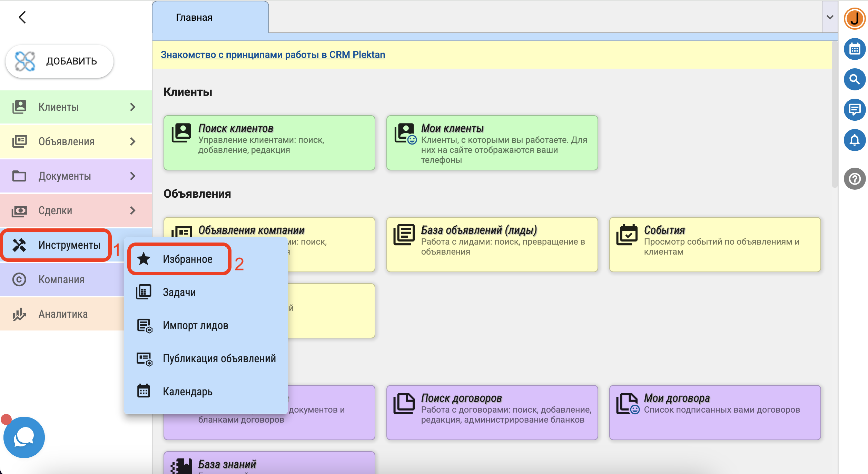Open messages chat bubble icon on right
868x474 pixels.
click(x=854, y=110)
